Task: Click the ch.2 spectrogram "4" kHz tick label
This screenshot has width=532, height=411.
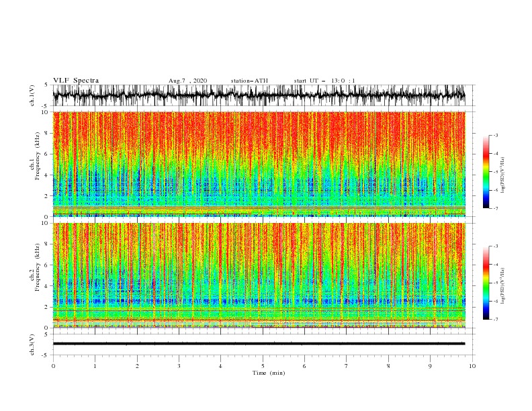Action: pos(47,287)
